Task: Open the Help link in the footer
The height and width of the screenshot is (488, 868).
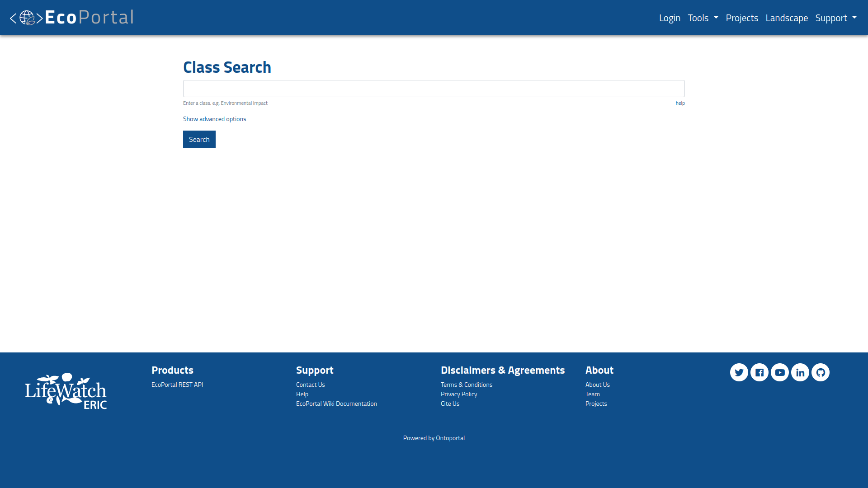Action: tap(302, 394)
